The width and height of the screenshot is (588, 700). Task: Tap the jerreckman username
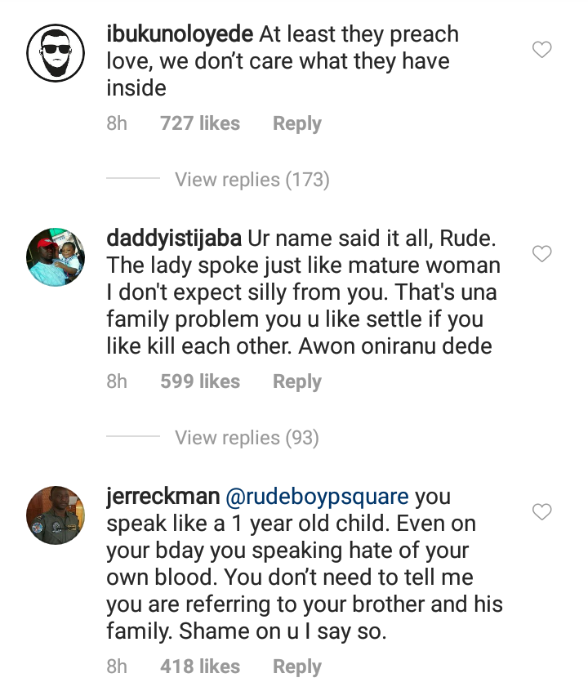click(163, 497)
